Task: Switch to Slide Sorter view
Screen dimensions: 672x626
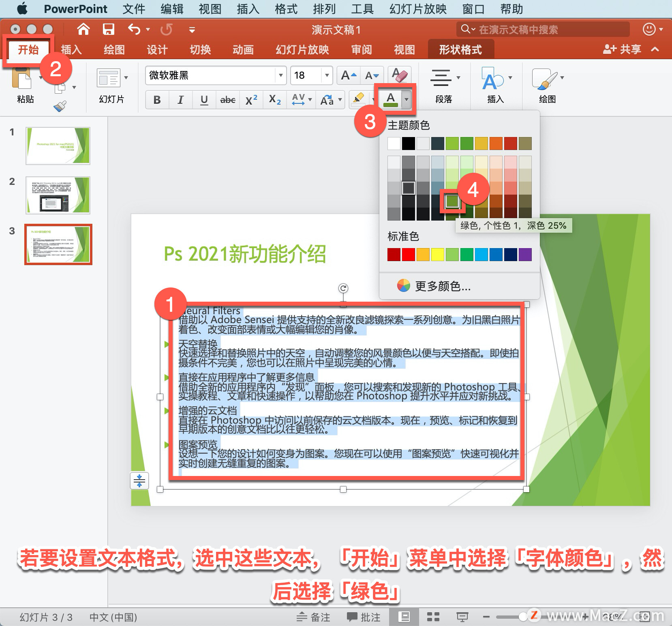Action: [x=433, y=617]
